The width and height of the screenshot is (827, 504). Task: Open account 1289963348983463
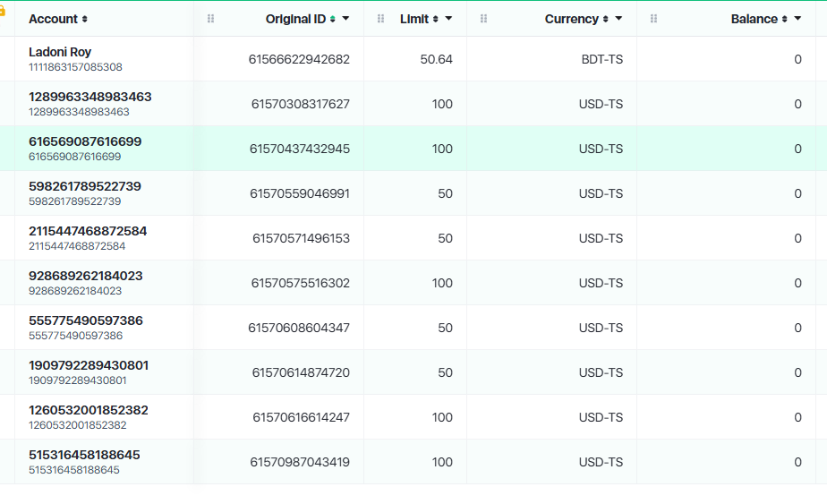click(x=90, y=97)
